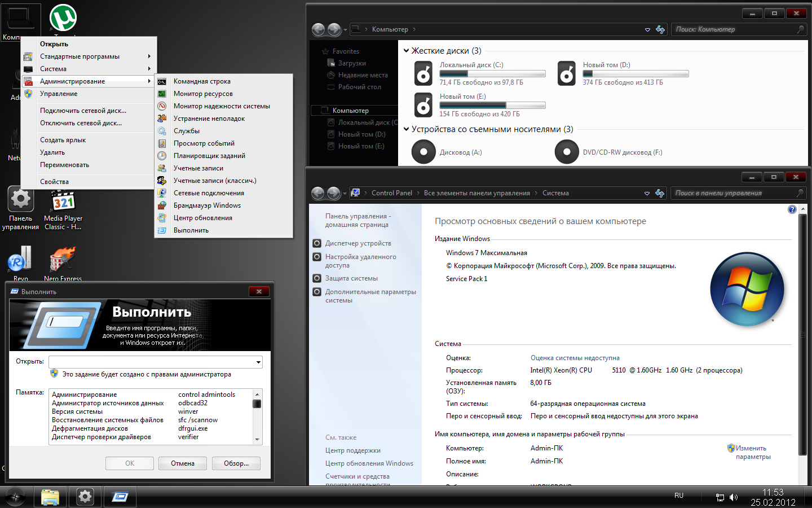Viewport: 812px width, 508px height.
Task: Click the Services gear icon in the submenu
Action: pos(162,131)
